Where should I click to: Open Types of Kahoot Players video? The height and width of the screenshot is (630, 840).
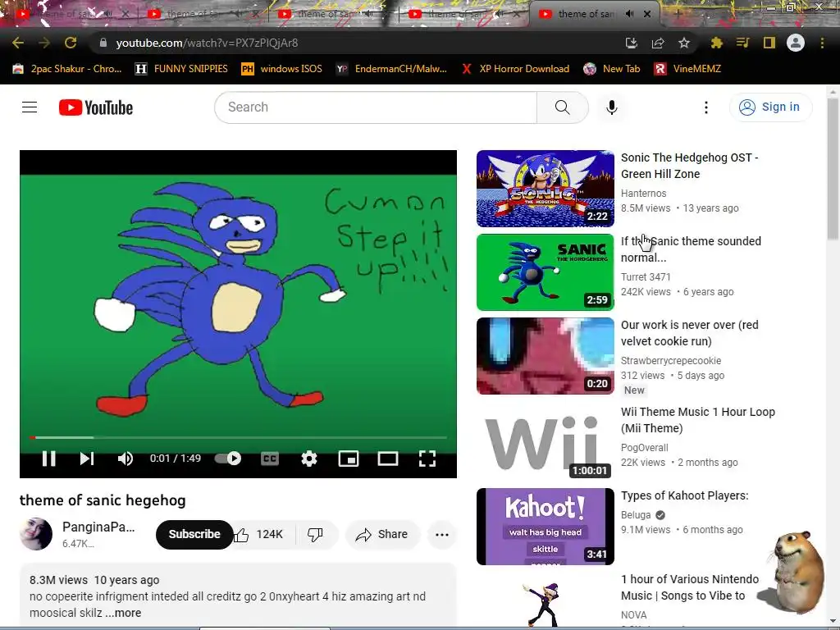tap(685, 495)
